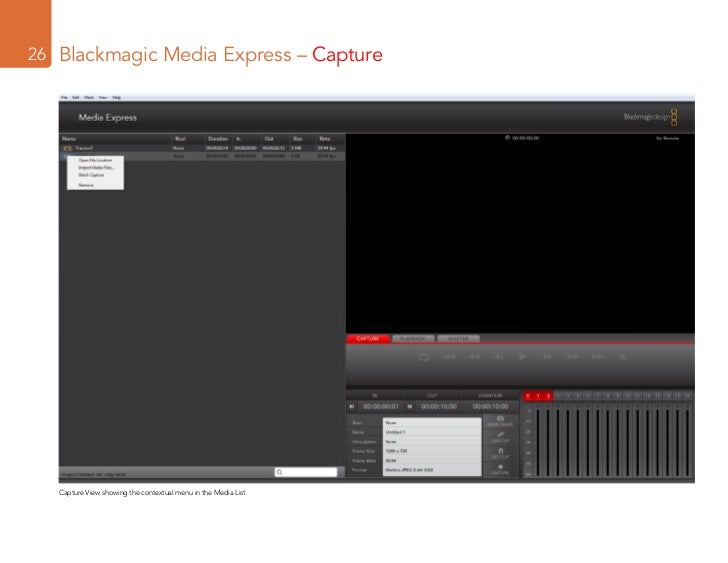This screenshot has height=563, width=728.
Task: Open the Edit menu
Action: [76, 97]
